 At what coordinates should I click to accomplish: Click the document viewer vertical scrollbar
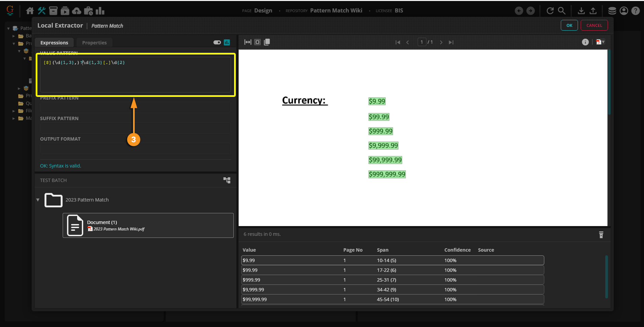(609, 82)
